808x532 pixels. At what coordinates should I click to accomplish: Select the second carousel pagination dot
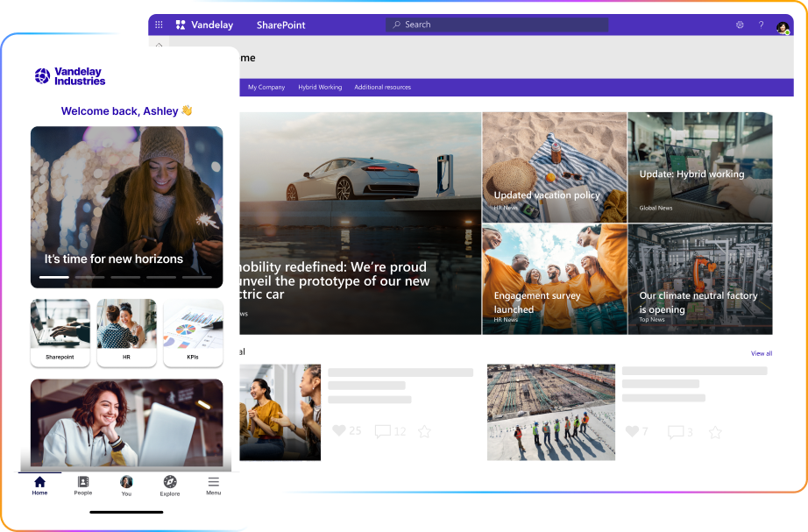[x=89, y=276]
